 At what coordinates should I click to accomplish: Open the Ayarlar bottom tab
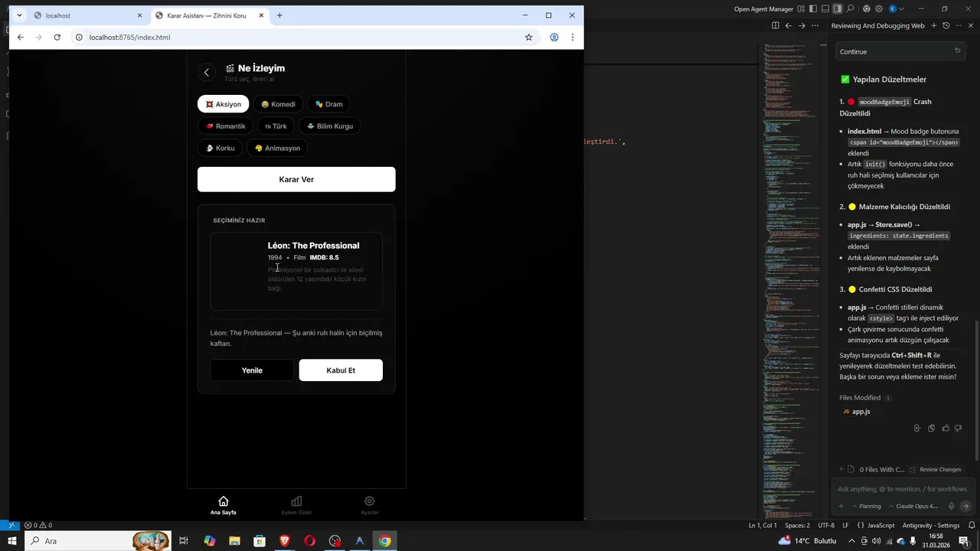tap(370, 506)
